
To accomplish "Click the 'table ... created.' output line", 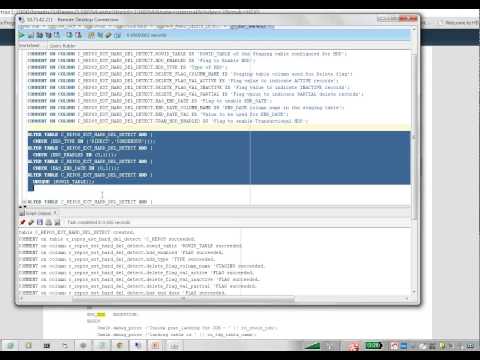I will (76, 232).
